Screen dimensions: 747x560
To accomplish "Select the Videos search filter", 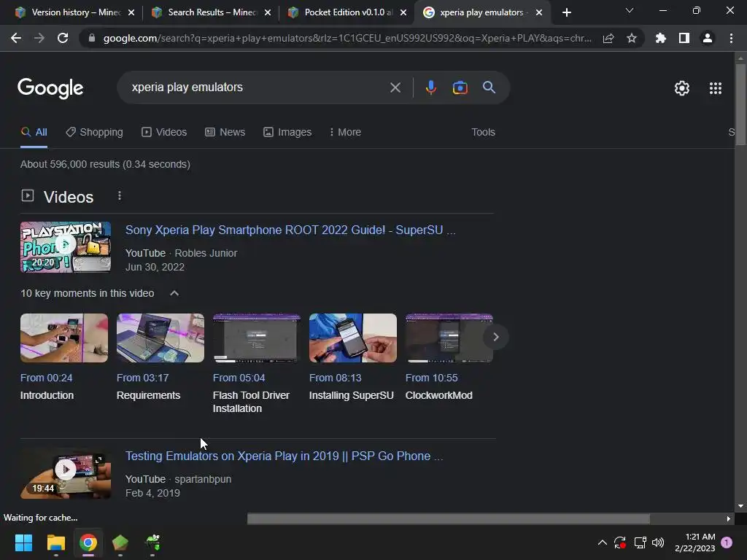I will point(164,132).
